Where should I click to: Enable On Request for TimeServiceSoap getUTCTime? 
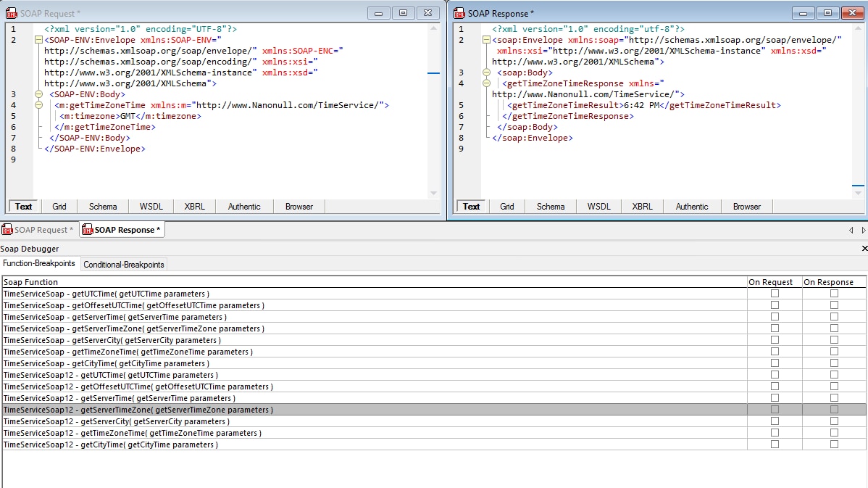click(x=775, y=294)
